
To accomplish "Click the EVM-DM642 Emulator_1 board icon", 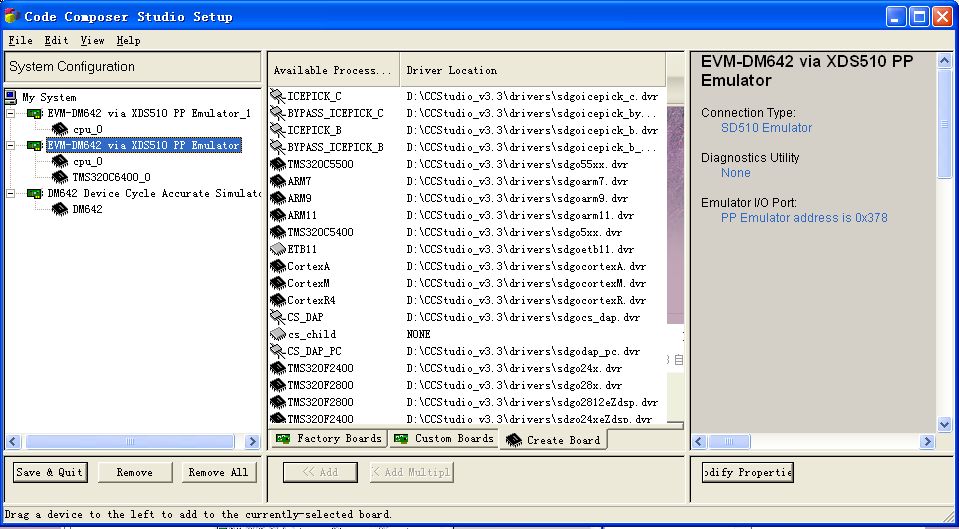I will (35, 114).
